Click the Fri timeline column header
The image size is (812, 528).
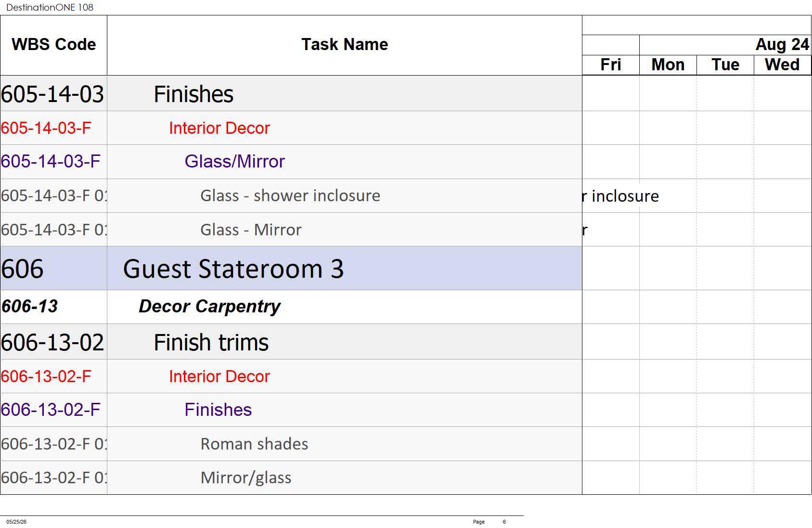[611, 65]
